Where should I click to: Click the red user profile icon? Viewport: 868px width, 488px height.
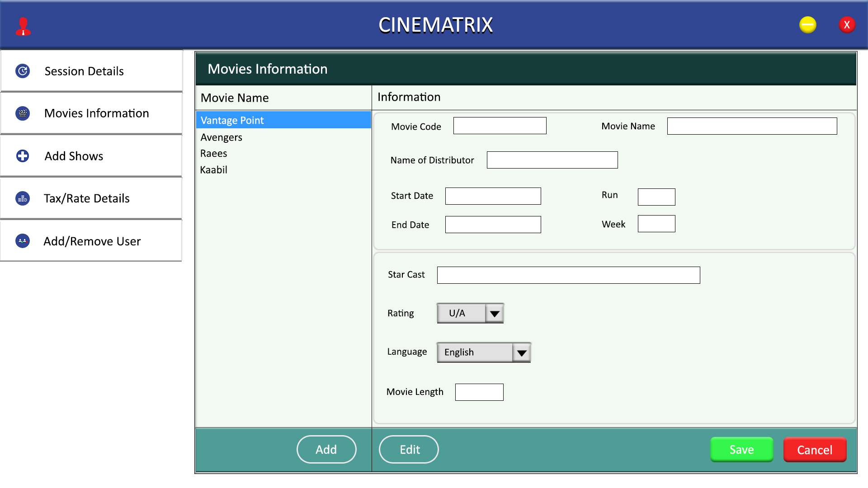point(23,26)
